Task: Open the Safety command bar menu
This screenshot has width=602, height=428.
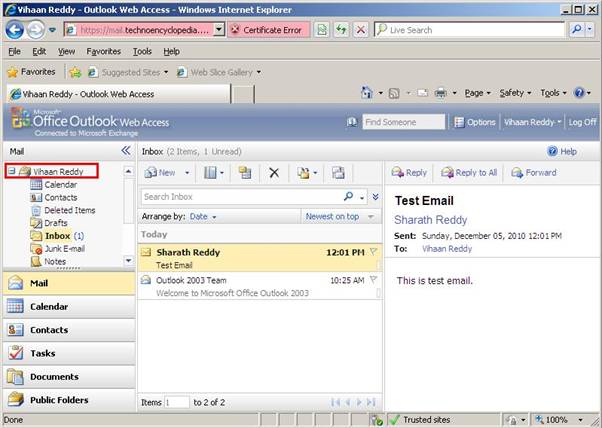Action: pos(515,93)
